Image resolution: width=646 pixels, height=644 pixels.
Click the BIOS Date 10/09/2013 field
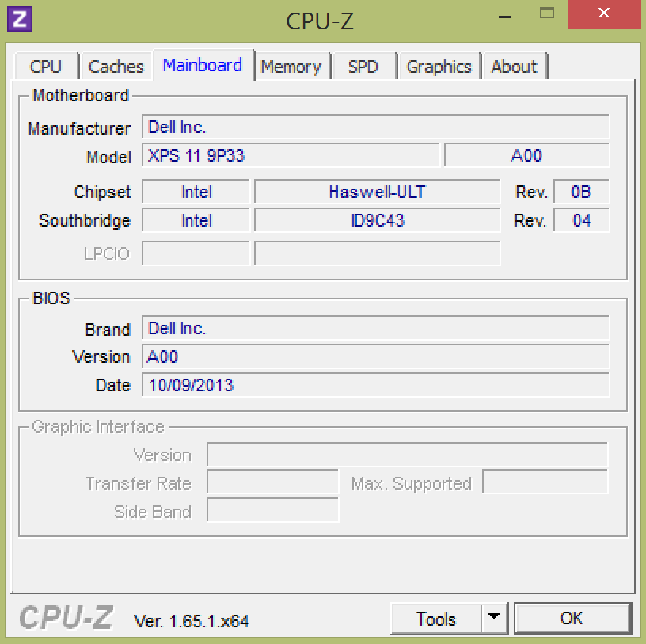[375, 385]
